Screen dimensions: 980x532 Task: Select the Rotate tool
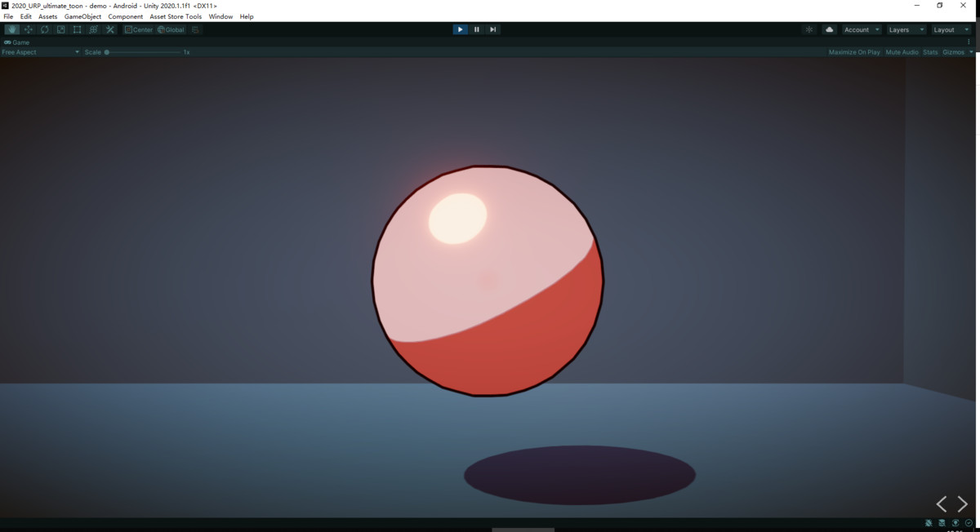[44, 29]
